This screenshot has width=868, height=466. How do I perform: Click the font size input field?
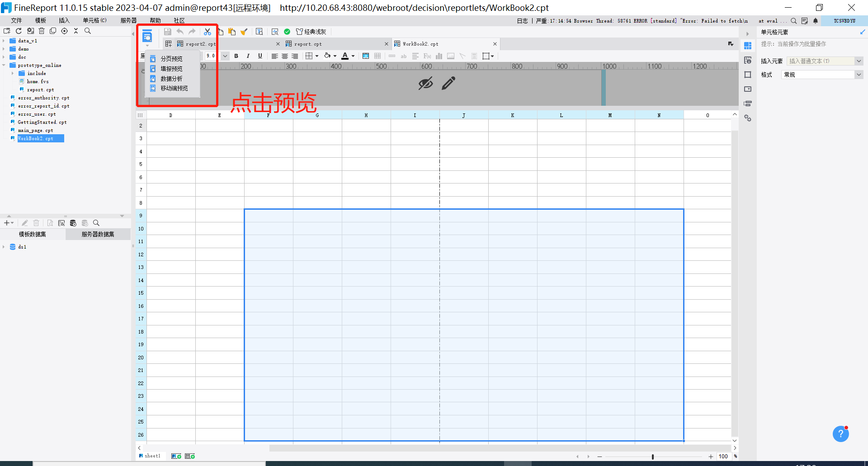pos(212,56)
